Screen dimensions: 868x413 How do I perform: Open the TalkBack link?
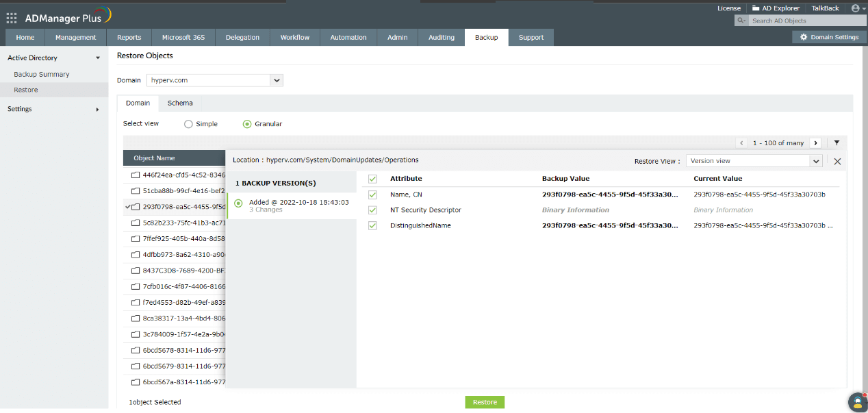point(826,8)
